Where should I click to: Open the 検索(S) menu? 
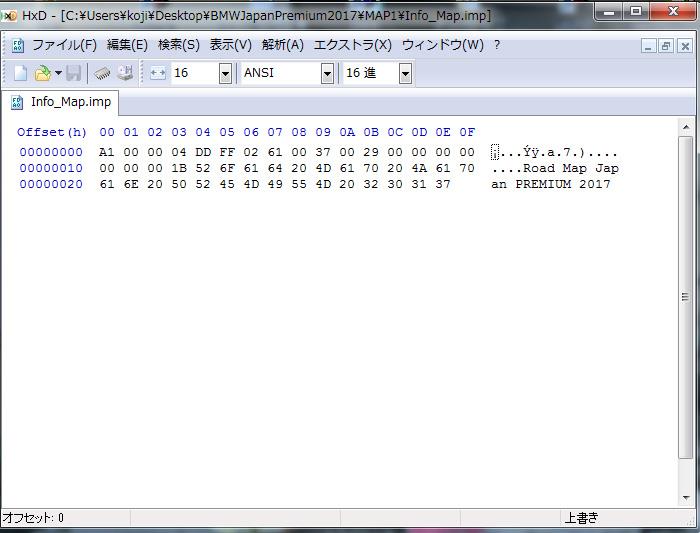179,45
